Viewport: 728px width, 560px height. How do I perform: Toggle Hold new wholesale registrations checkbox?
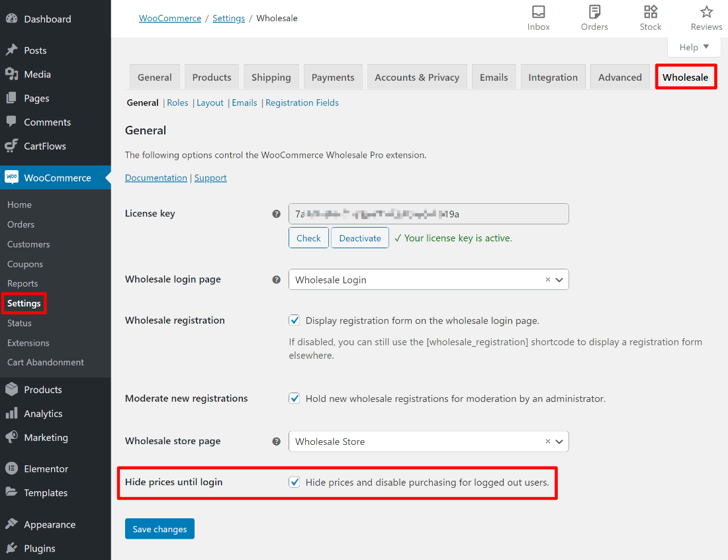pos(295,398)
